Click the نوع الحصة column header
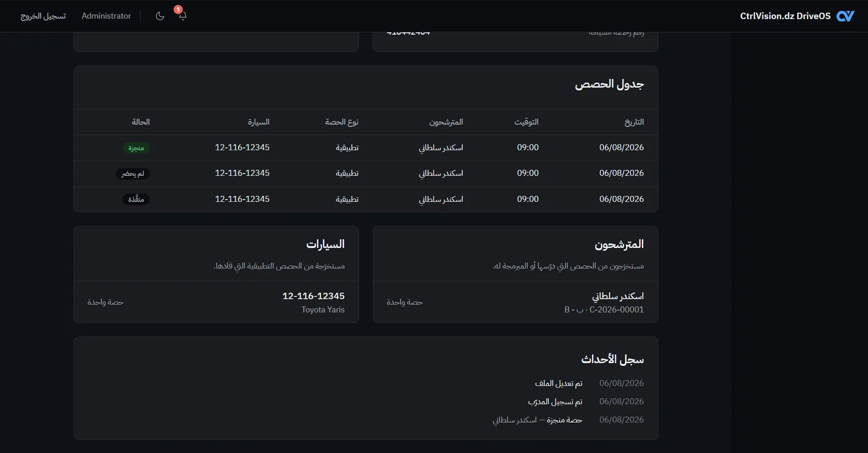Image resolution: width=868 pixels, height=453 pixels. coord(342,122)
